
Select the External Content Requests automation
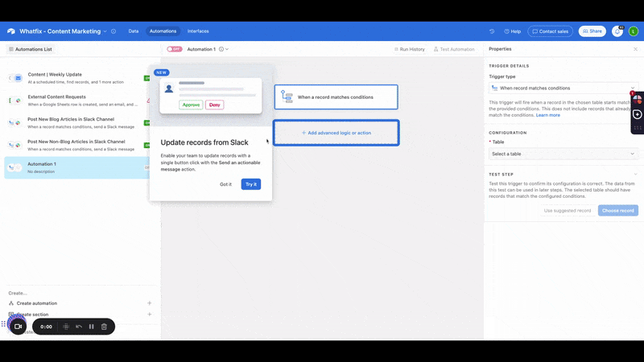(x=77, y=101)
